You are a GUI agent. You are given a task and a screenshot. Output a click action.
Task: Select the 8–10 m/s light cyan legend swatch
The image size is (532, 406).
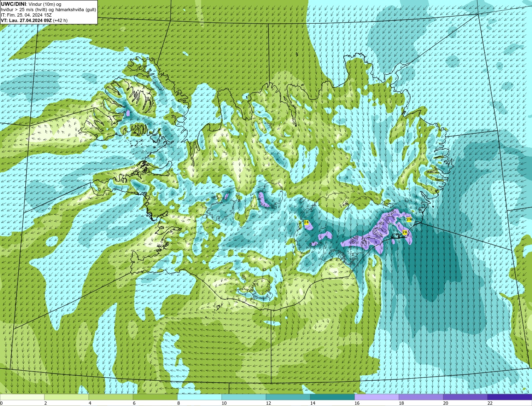[199, 397]
